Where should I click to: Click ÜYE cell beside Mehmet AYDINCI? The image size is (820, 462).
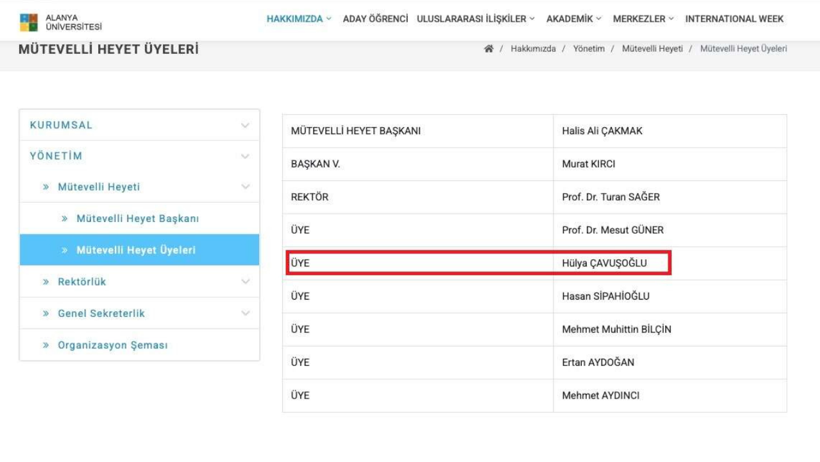coord(418,396)
